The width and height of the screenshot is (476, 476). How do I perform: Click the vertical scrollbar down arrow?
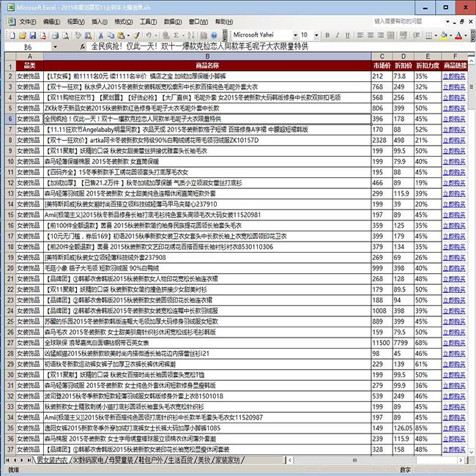click(471, 452)
